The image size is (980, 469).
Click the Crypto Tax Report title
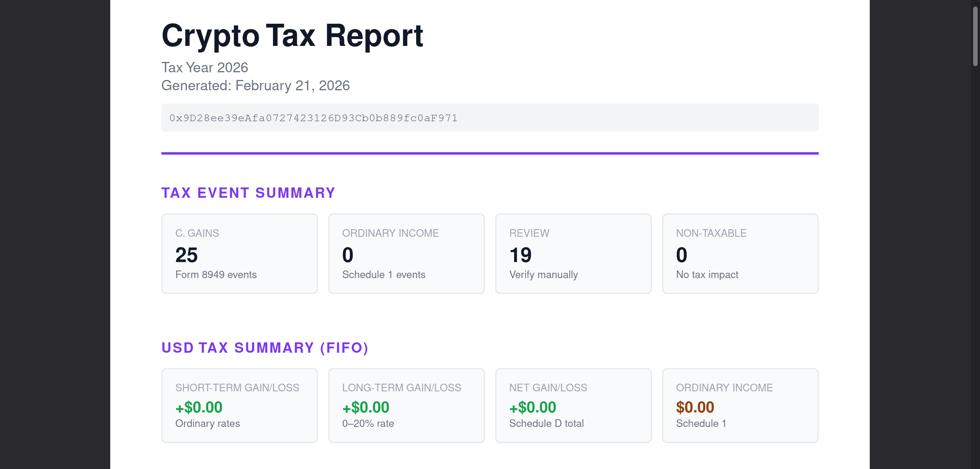coord(292,36)
